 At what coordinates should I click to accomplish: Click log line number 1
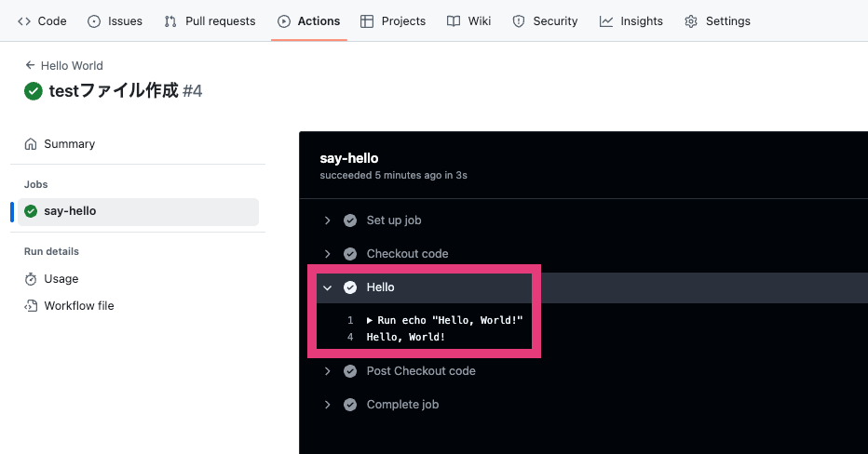point(350,320)
